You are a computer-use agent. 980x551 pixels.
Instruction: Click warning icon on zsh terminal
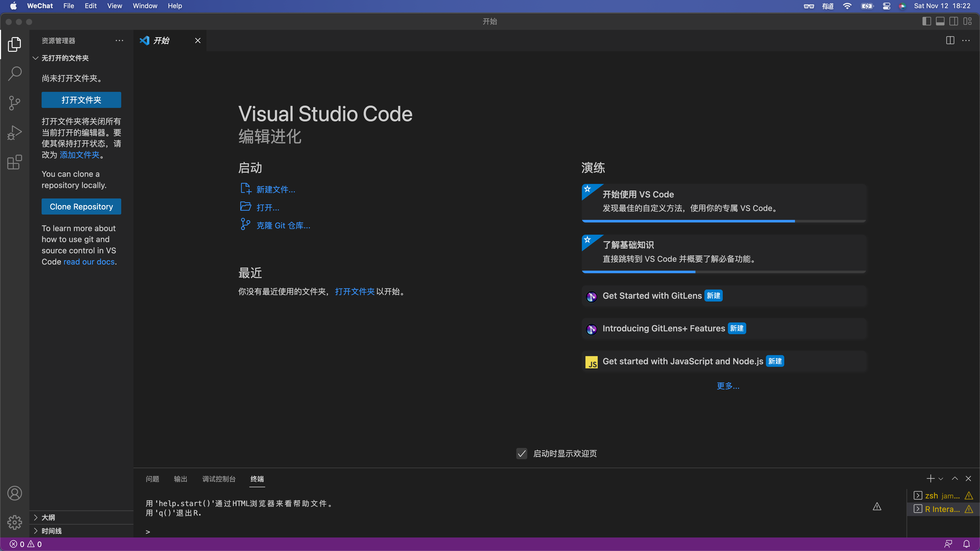tap(969, 495)
